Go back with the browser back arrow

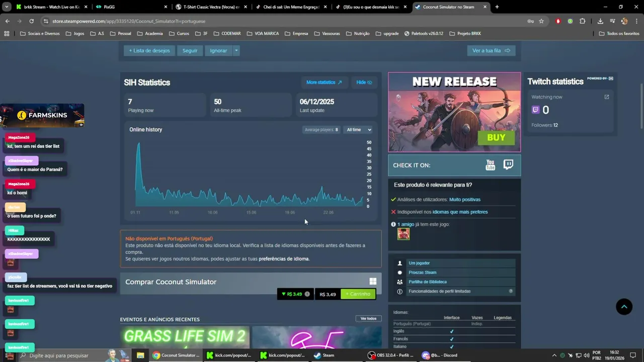click(x=7, y=21)
